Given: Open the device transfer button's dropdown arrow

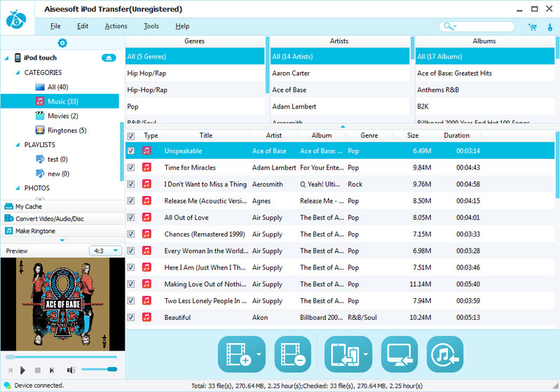Looking at the screenshot, I should (367, 354).
